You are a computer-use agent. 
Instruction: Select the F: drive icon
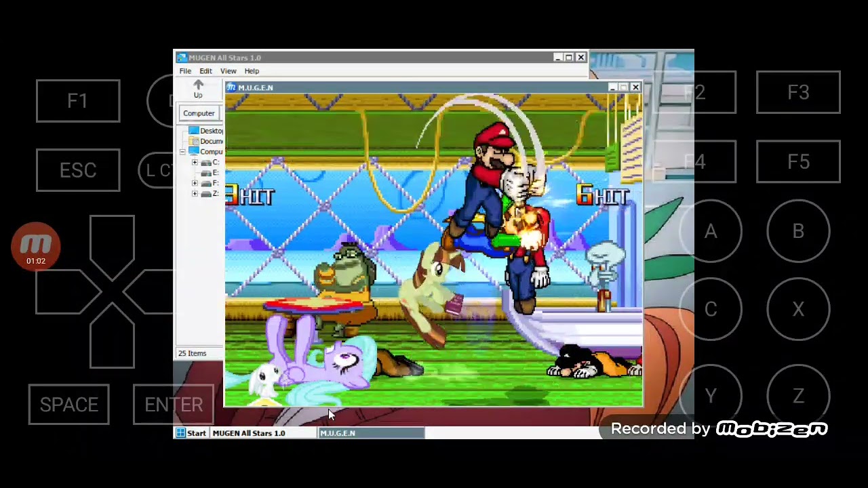click(206, 183)
